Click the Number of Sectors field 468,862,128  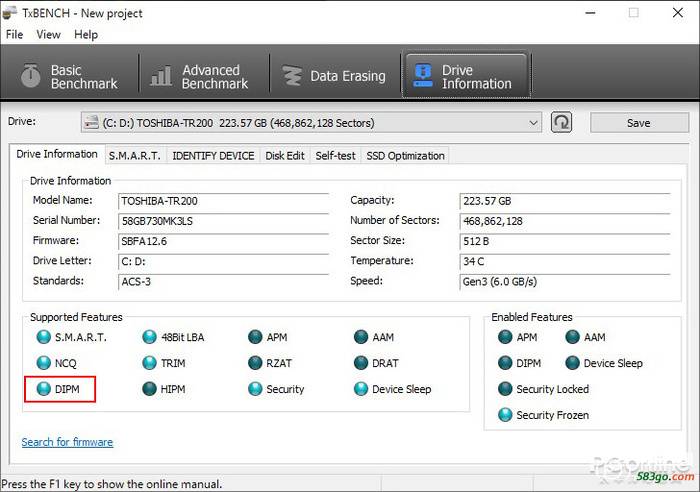coord(565,221)
